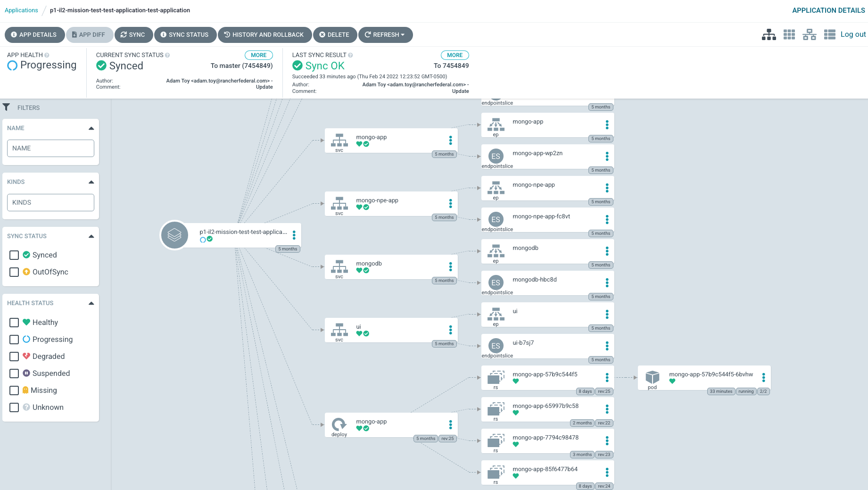Viewport: 868px width, 490px height.
Task: Click the mongo-app-57b9c544f5-6bvhw pod icon
Action: (652, 377)
